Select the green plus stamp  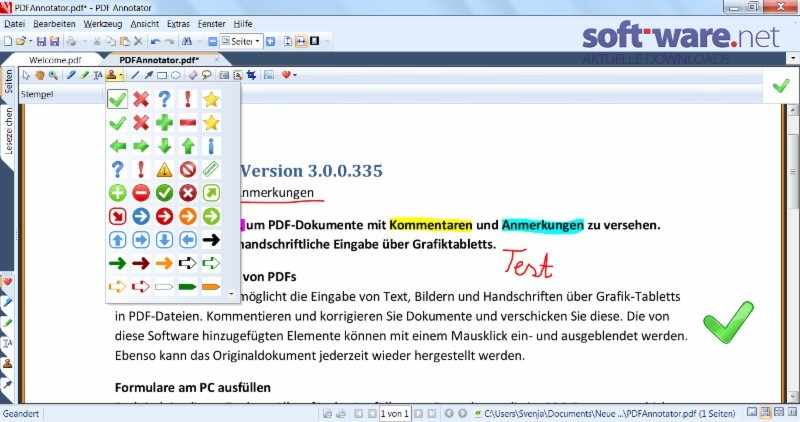(164, 122)
